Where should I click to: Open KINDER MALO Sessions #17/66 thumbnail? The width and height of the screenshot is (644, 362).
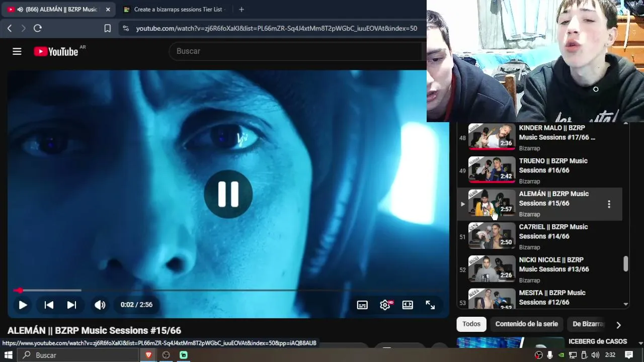pos(492,136)
